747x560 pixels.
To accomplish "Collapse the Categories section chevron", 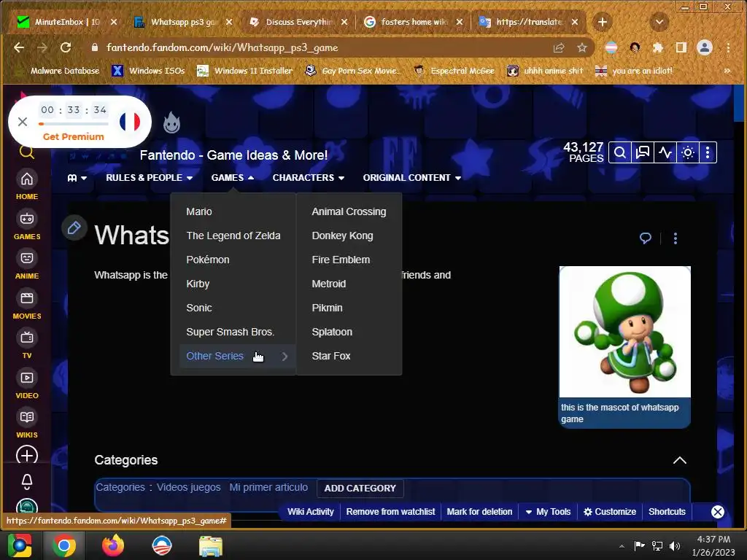I will point(680,460).
